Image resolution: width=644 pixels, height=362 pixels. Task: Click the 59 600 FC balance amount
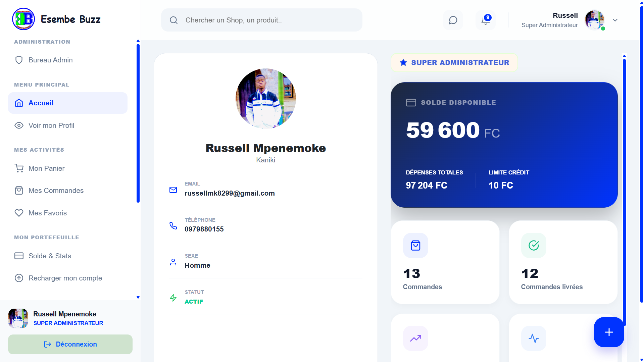click(453, 130)
